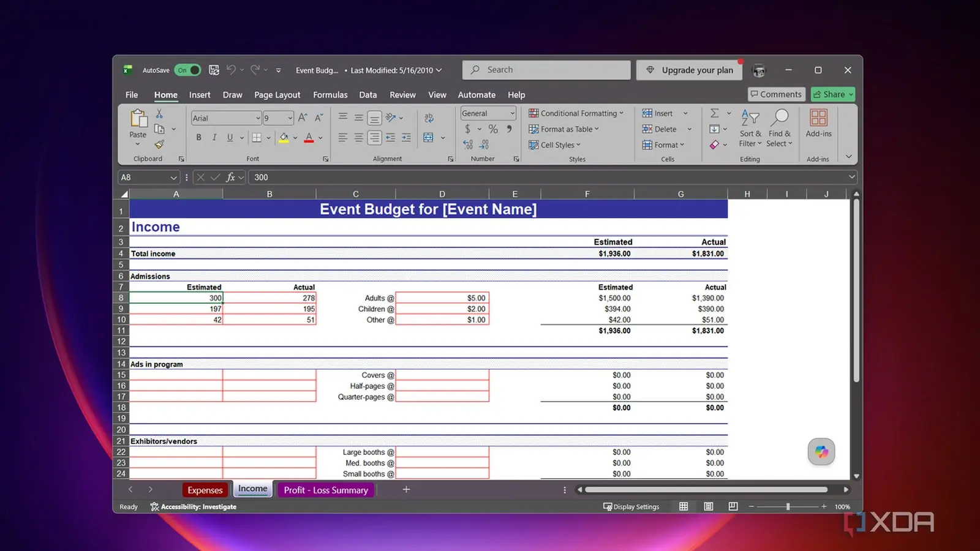Switch to Page Layout view icon

pyautogui.click(x=709, y=506)
